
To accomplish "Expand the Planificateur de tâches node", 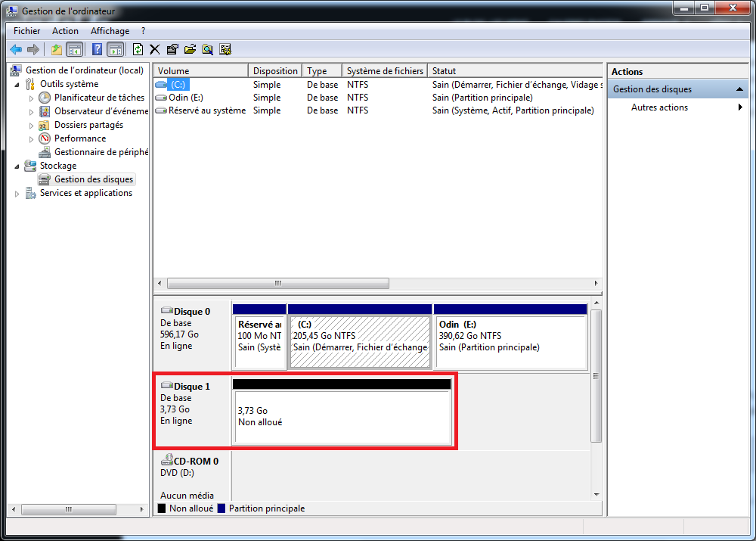I will tap(31, 98).
